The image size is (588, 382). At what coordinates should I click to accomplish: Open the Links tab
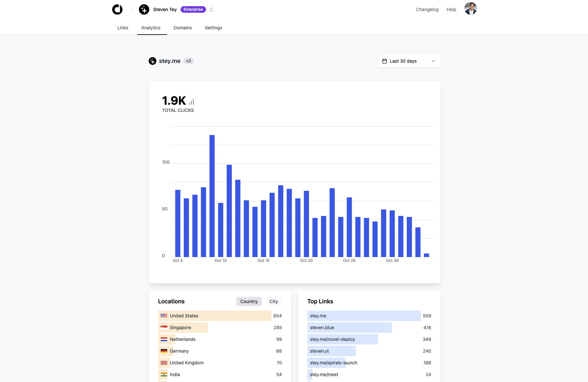[123, 28]
